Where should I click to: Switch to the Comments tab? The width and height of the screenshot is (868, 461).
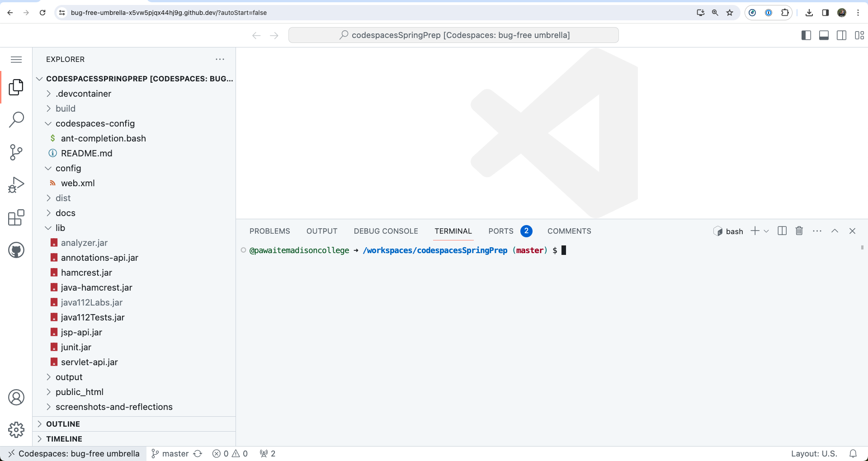(569, 231)
